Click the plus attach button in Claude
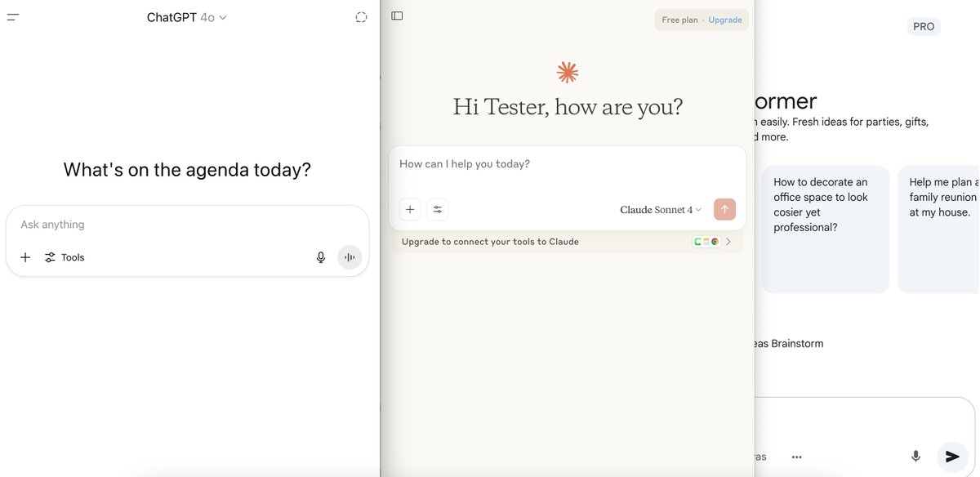 click(x=410, y=209)
